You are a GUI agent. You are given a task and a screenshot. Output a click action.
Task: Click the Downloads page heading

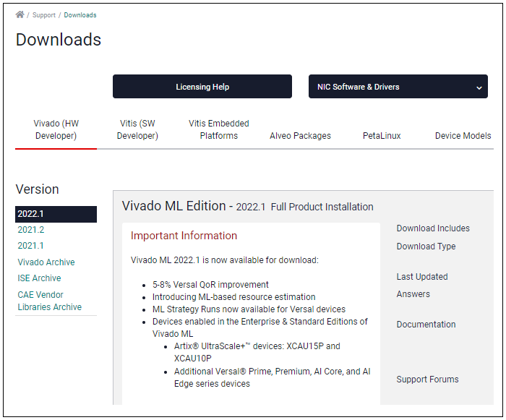59,40
